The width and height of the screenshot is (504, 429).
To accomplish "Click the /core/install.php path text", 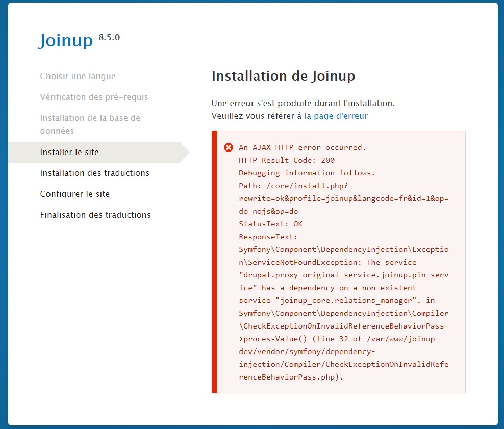I will 307,185.
